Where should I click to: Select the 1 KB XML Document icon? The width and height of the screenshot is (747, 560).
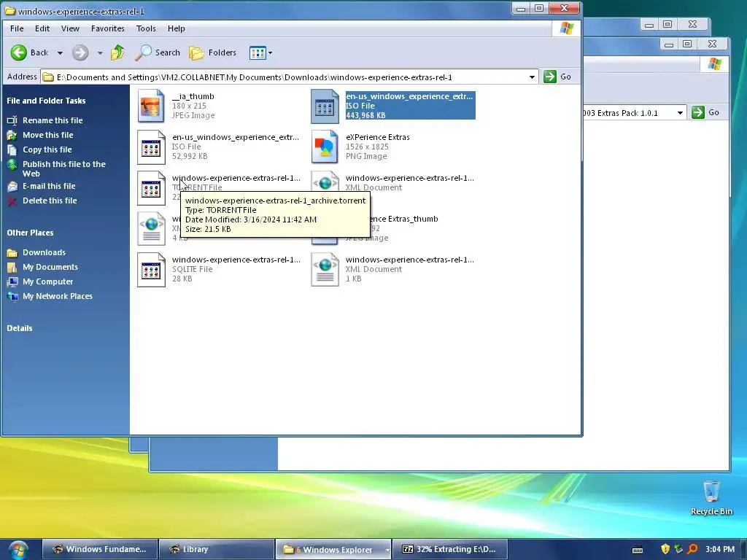click(x=325, y=270)
